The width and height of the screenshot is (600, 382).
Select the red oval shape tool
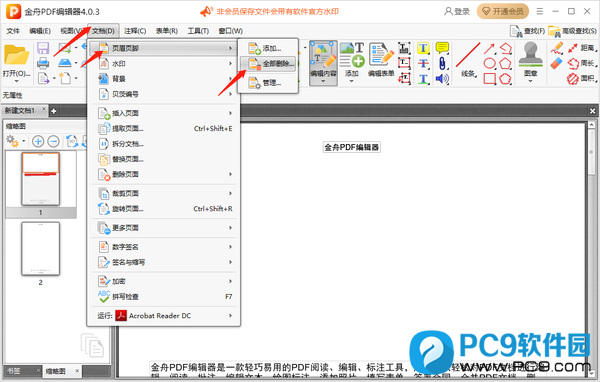pyautogui.click(x=489, y=64)
